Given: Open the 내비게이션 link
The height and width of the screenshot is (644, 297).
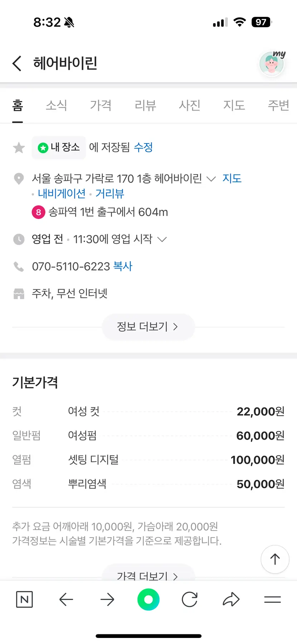Looking at the screenshot, I should (62, 194).
